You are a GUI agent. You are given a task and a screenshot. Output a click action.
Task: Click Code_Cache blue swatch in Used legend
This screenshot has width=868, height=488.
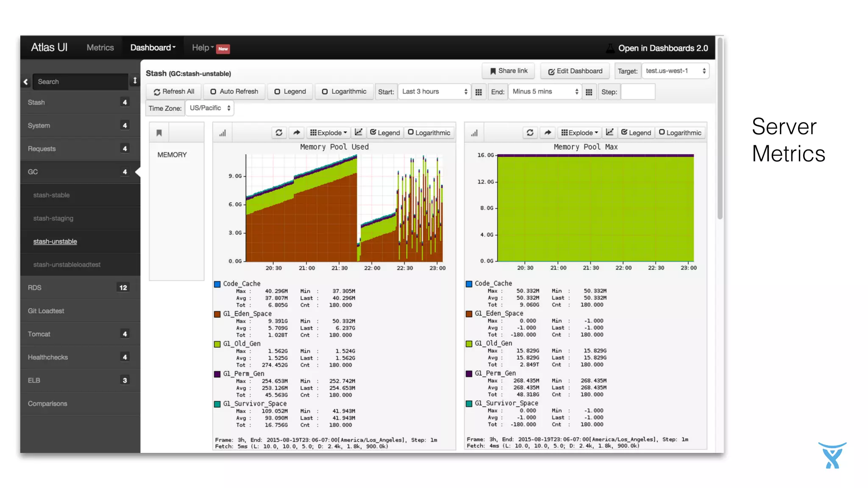(x=217, y=284)
